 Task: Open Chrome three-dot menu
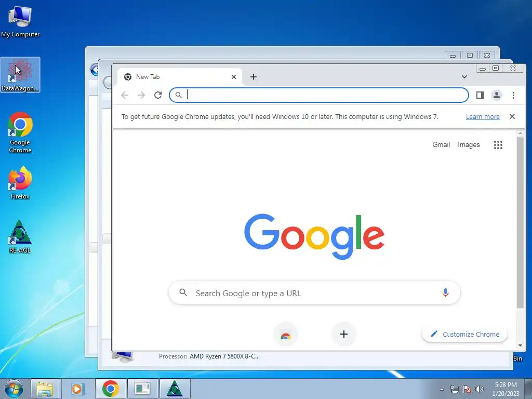[513, 96]
